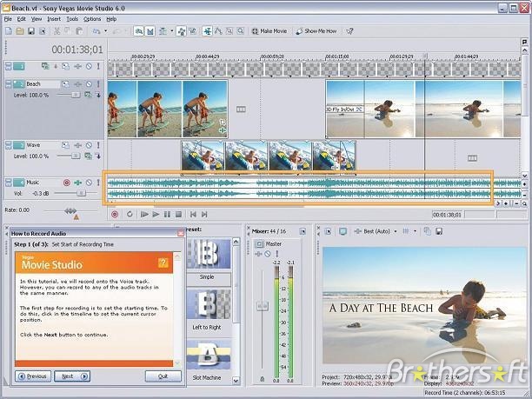Click the Record button in transport bar

(115, 215)
